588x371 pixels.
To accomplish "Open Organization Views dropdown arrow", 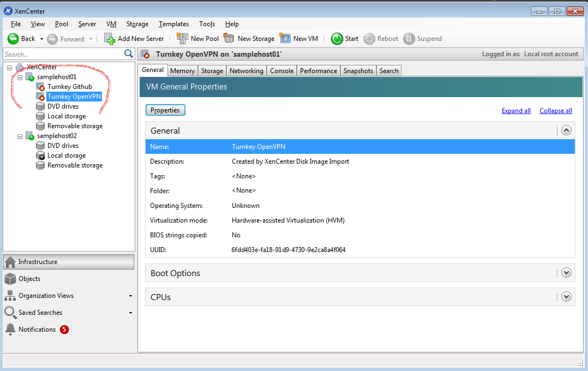I will 130,296.
